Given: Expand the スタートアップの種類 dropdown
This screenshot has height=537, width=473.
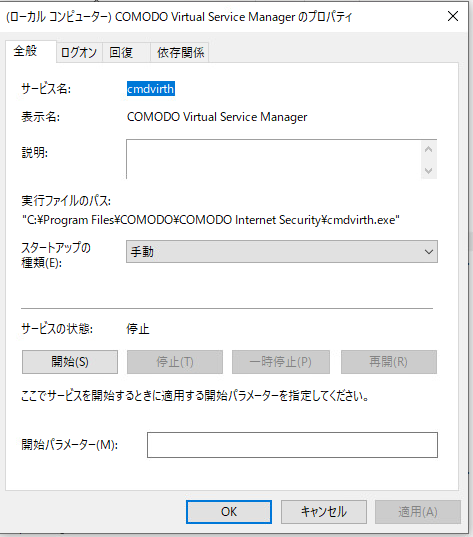Looking at the screenshot, I should pyautogui.click(x=282, y=252).
